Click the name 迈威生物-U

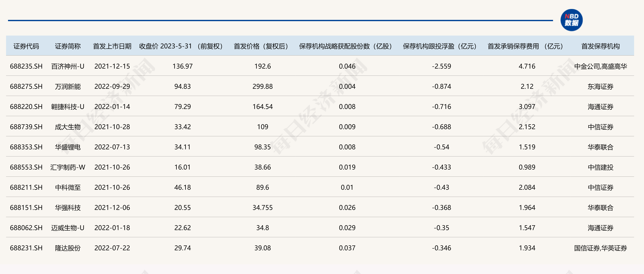(68, 228)
